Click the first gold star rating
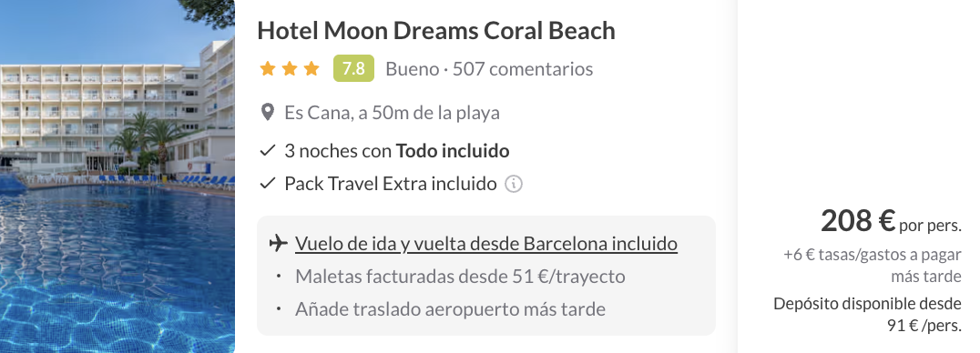The width and height of the screenshot is (980, 353). [268, 69]
